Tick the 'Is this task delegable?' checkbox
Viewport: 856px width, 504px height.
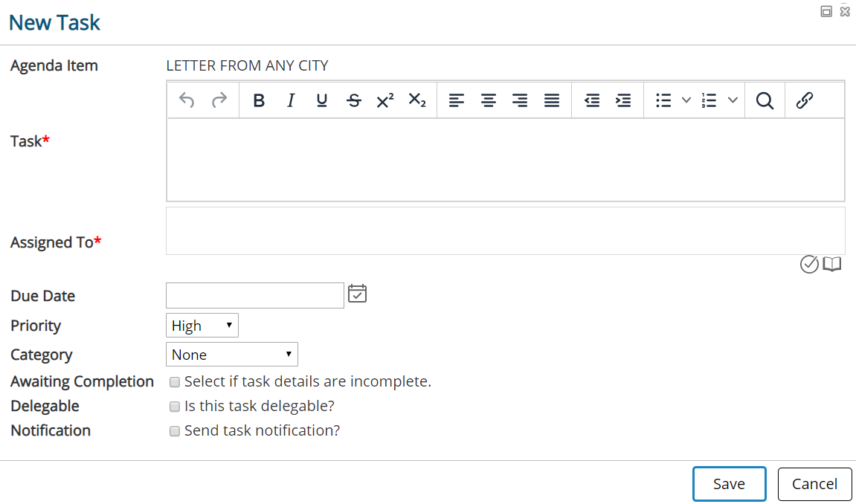(x=175, y=407)
